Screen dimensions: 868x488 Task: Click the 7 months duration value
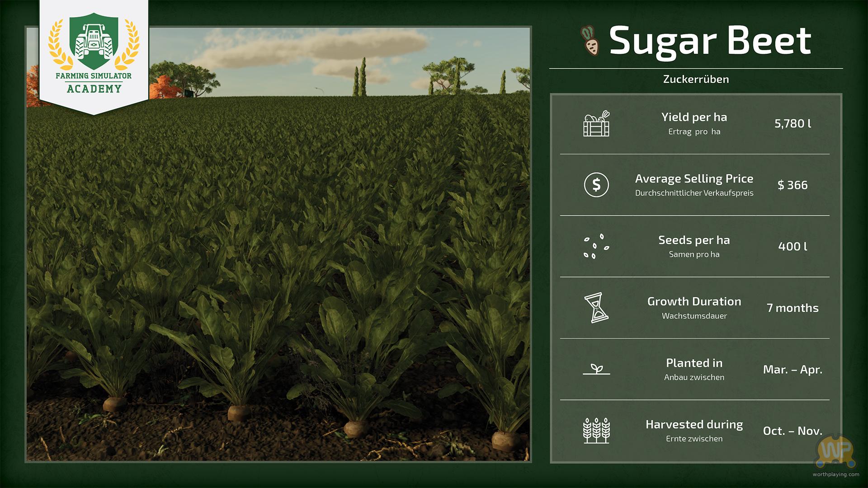pyautogui.click(x=793, y=308)
